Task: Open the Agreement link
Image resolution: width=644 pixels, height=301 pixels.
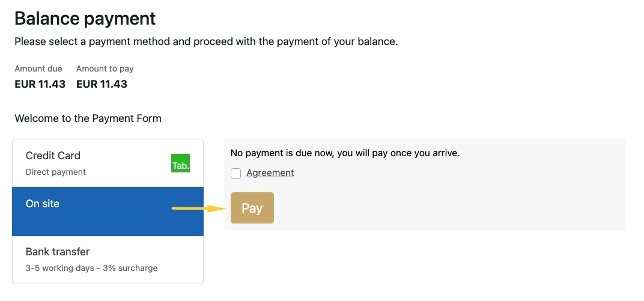Action: (270, 173)
